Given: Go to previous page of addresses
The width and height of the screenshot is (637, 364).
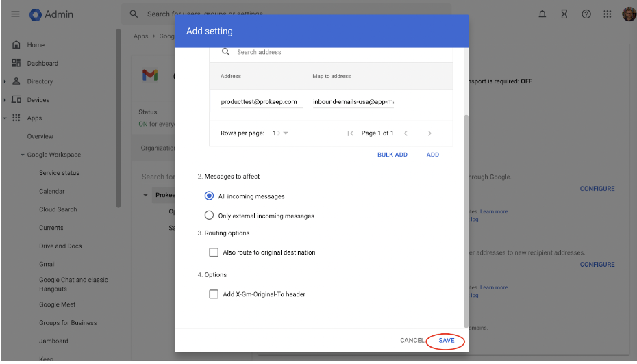Looking at the screenshot, I should 406,133.
